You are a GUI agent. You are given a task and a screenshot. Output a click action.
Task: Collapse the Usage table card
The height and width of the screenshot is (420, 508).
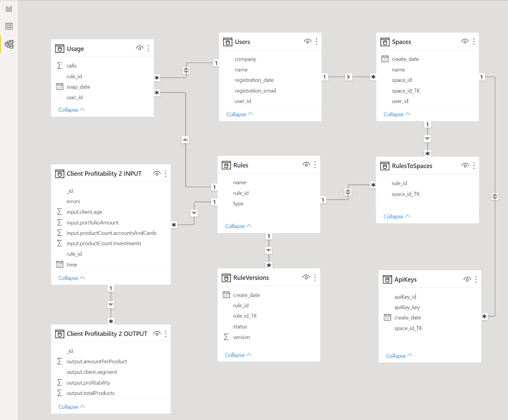(72, 110)
